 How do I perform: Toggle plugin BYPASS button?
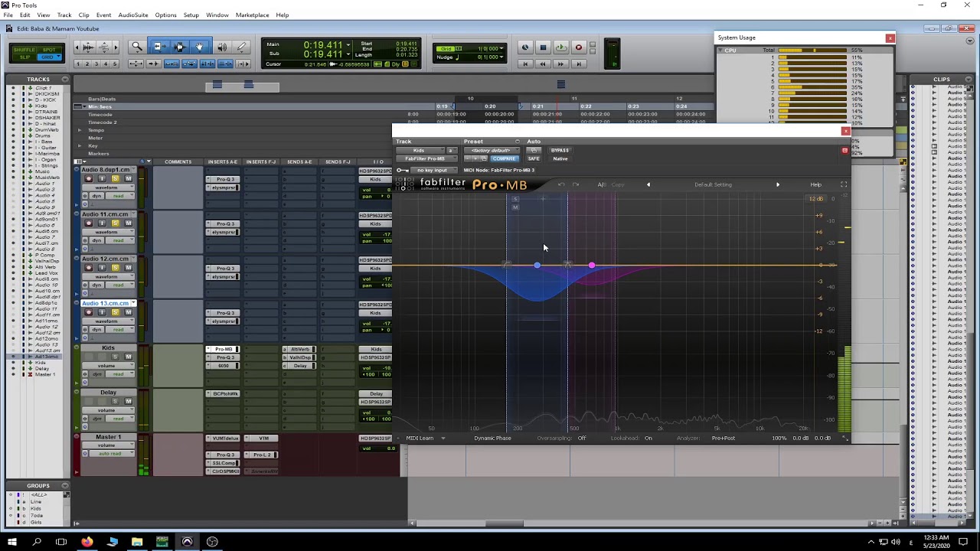pos(560,151)
